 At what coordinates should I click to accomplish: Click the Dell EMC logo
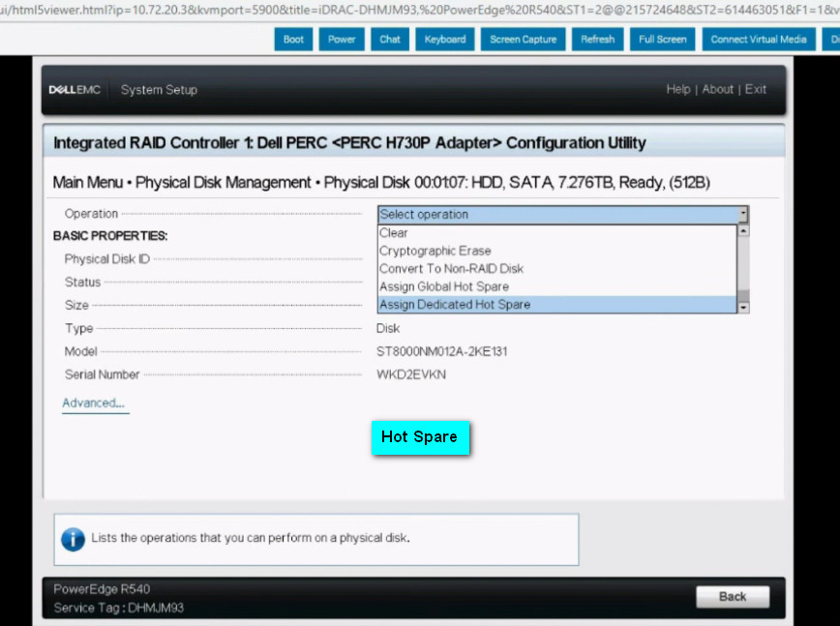[75, 89]
